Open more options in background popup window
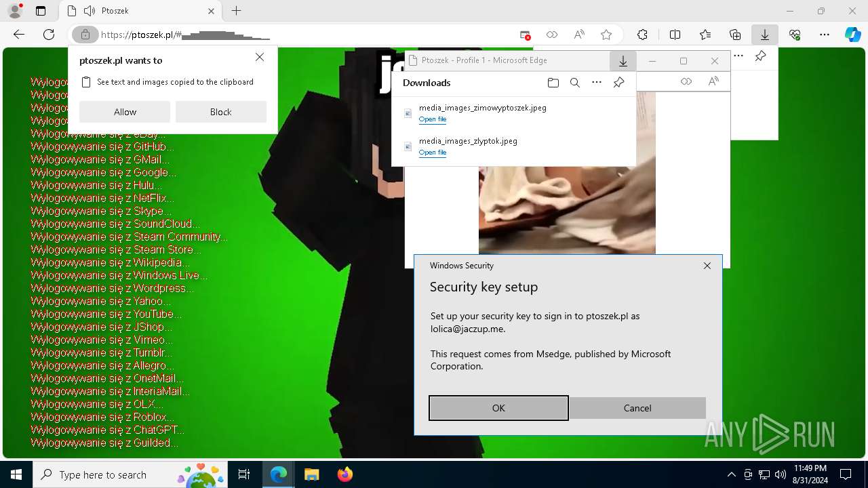The height and width of the screenshot is (488, 868). pyautogui.click(x=738, y=56)
